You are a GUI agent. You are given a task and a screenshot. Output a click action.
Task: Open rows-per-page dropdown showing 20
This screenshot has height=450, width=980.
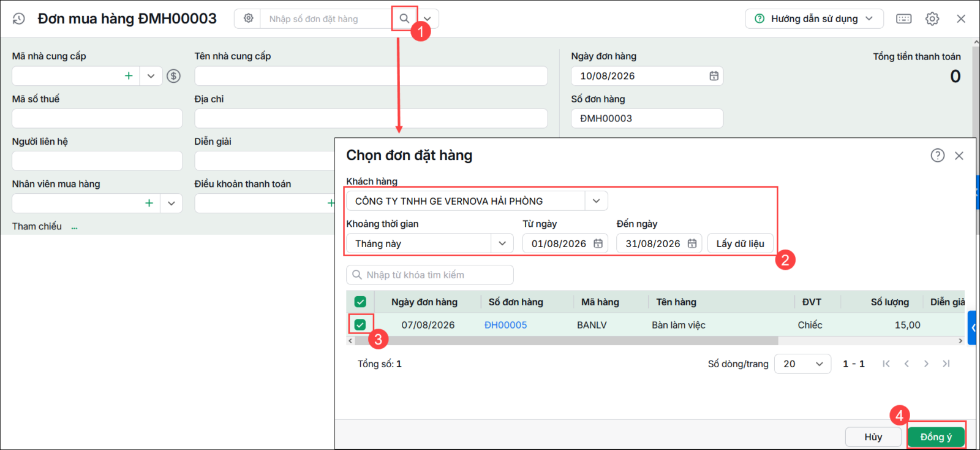(802, 364)
